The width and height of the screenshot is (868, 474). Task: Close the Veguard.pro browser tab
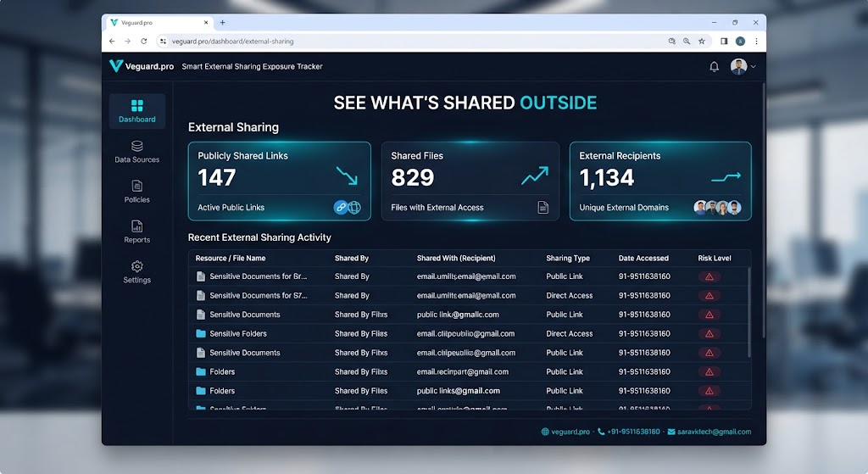(x=206, y=23)
